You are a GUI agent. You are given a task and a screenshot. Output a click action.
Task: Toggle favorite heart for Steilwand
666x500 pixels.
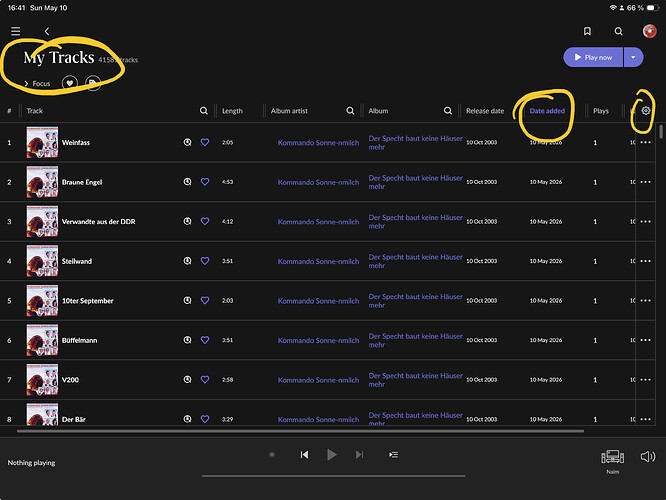(205, 261)
